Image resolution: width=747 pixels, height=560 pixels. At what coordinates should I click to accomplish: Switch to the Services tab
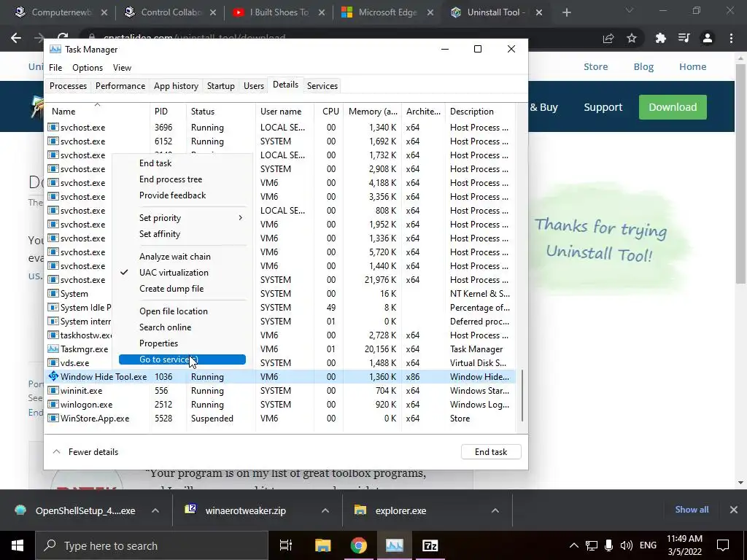point(322,86)
